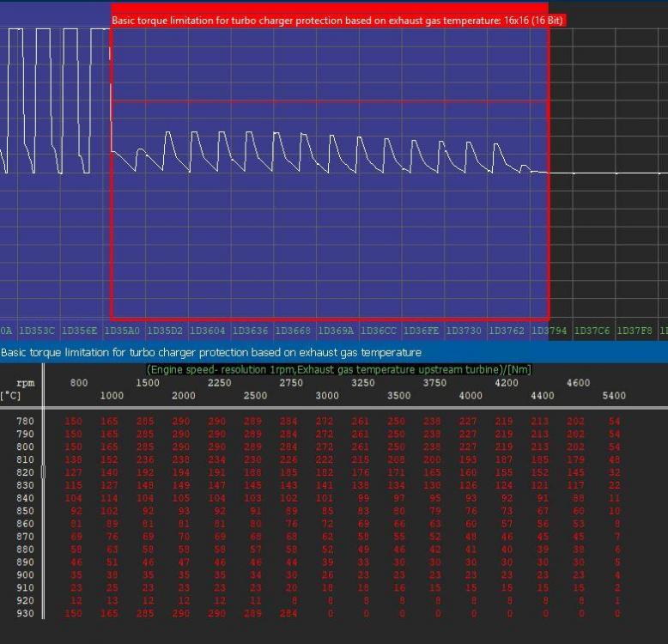Click the 5400 rpm column header
668x644 pixels.
(x=614, y=396)
